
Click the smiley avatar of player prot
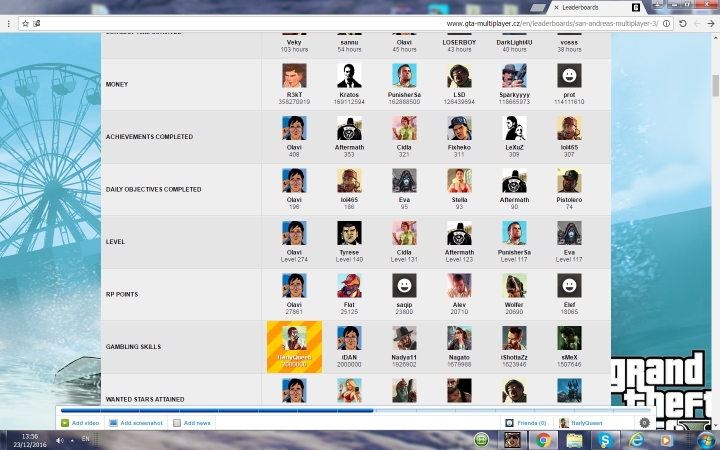click(x=569, y=75)
